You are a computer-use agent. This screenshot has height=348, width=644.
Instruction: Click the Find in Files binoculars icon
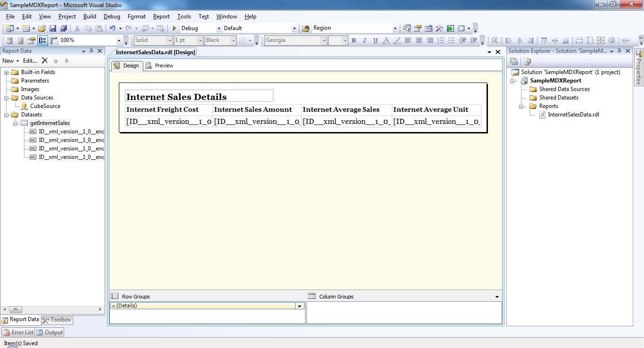305,28
